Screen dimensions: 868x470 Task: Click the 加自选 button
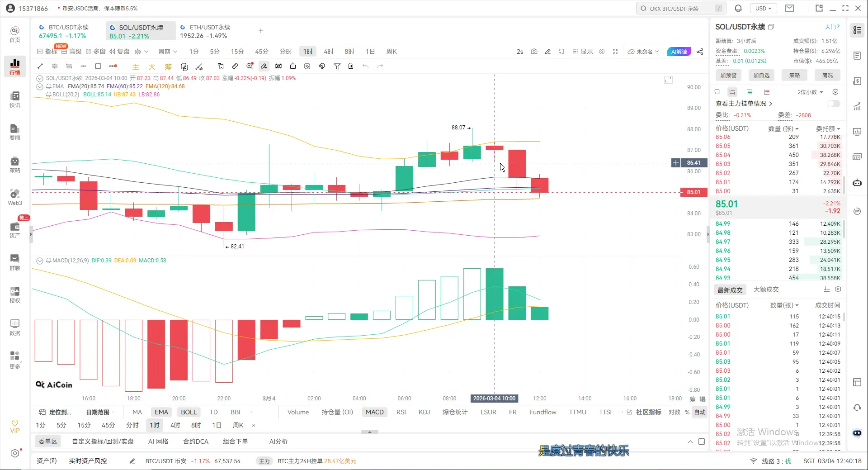click(x=761, y=76)
